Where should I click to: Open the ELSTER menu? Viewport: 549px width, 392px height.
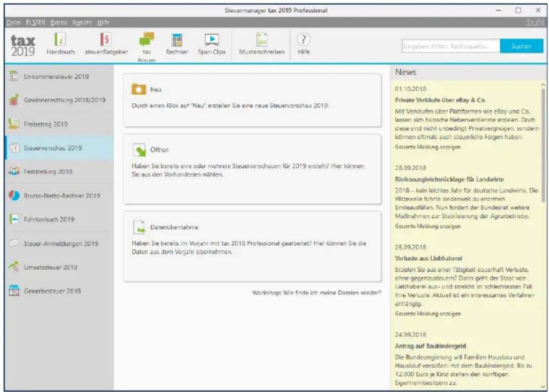pos(35,22)
